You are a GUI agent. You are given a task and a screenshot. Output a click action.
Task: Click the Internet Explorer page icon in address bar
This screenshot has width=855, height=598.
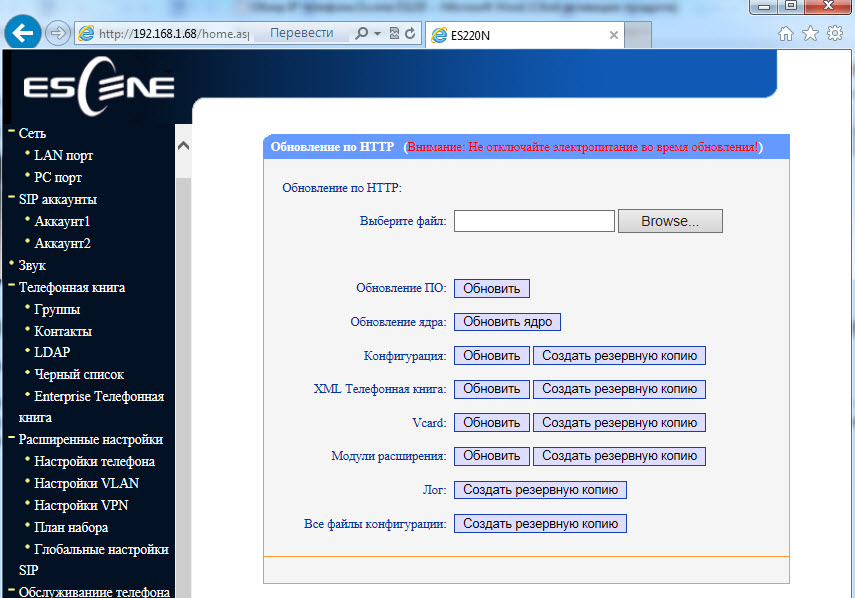pos(86,34)
